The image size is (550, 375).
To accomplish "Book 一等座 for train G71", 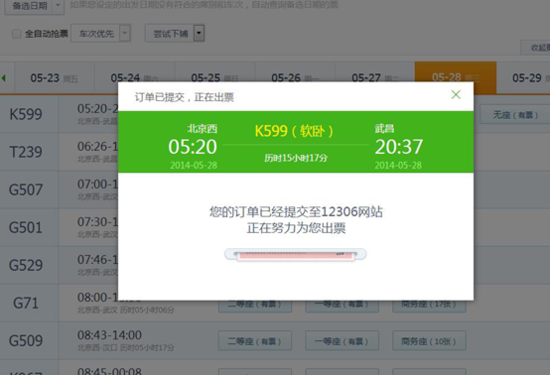I will tap(342, 306).
